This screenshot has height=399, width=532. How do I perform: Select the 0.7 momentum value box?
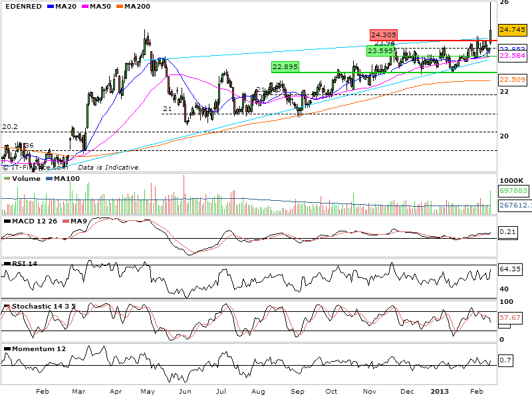505,360
